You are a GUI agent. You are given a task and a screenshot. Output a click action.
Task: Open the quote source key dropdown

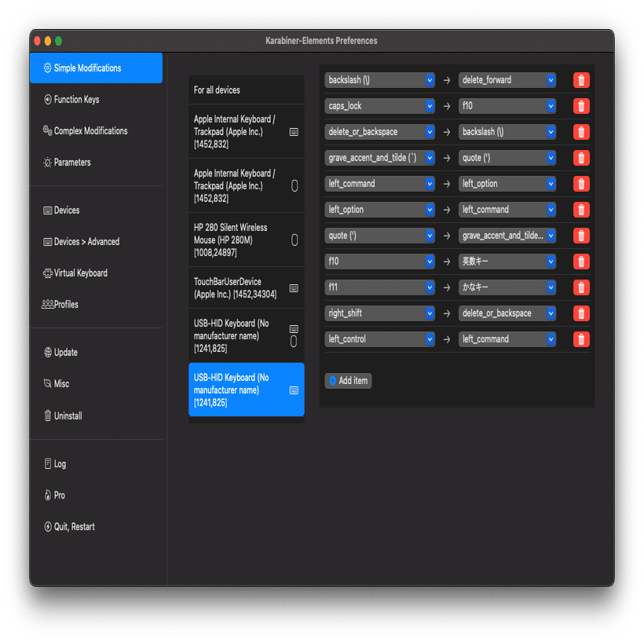(379, 235)
